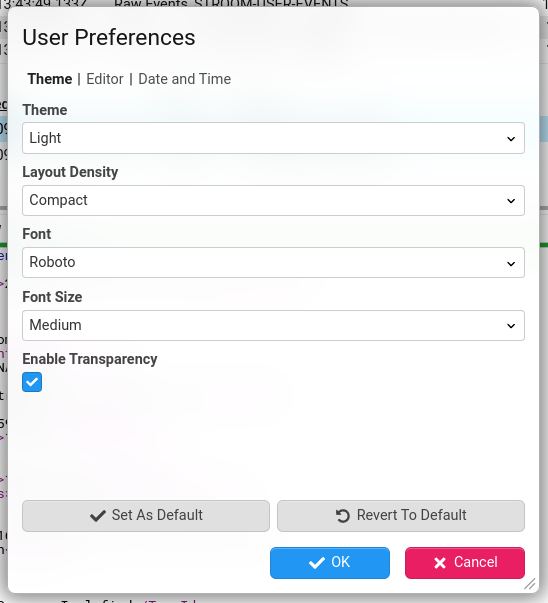Open the Layout Density dropdown showing Compact
The image size is (548, 603).
273,200
